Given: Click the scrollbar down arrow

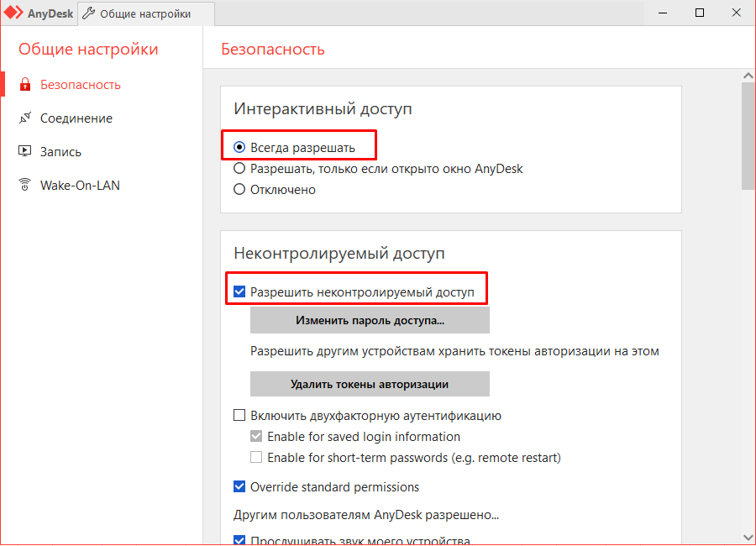Looking at the screenshot, I should tap(748, 537).
